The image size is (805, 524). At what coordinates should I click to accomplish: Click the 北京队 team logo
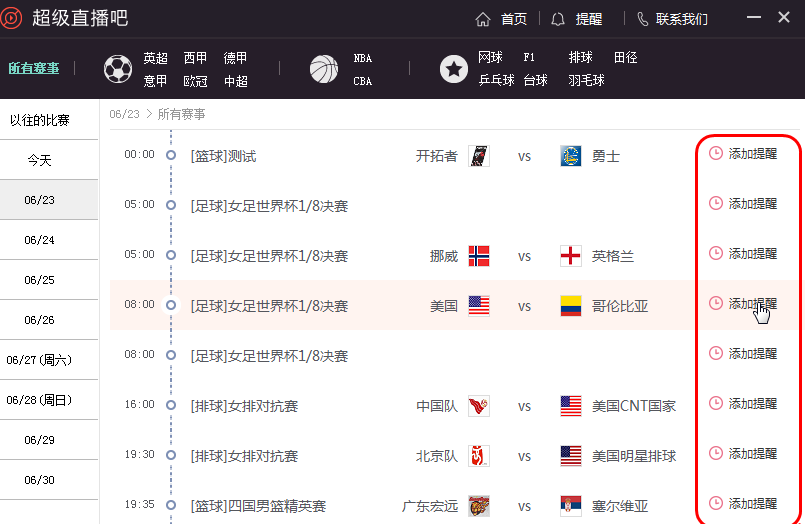coord(479,456)
